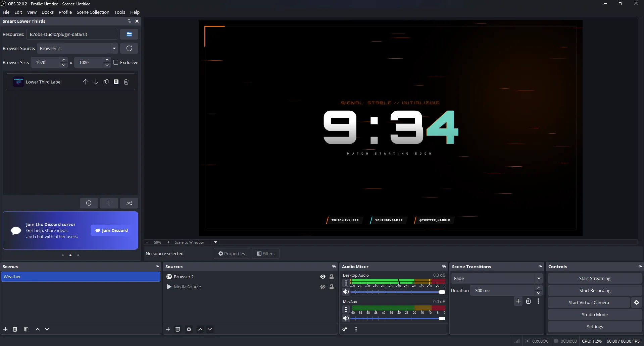This screenshot has width=644, height=346.
Task: Open the Tools menu
Action: coord(120,12)
